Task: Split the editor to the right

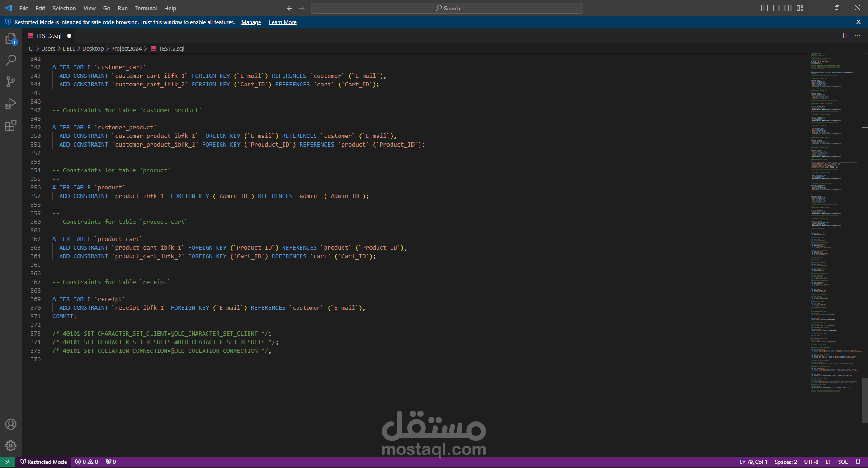Action: point(846,36)
